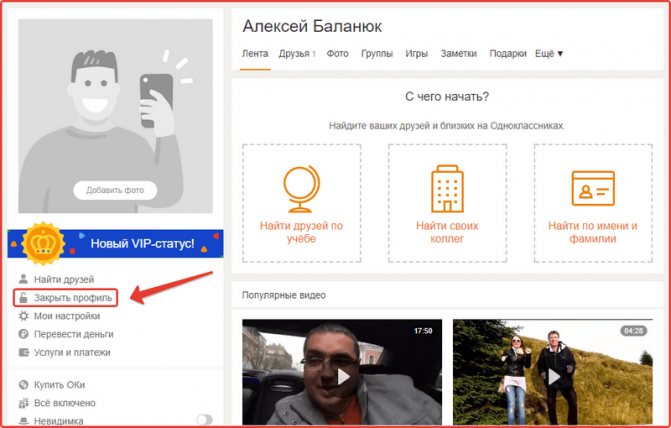Click the Новый VIP-статус banner
The image size is (671, 428).
[x=115, y=244]
